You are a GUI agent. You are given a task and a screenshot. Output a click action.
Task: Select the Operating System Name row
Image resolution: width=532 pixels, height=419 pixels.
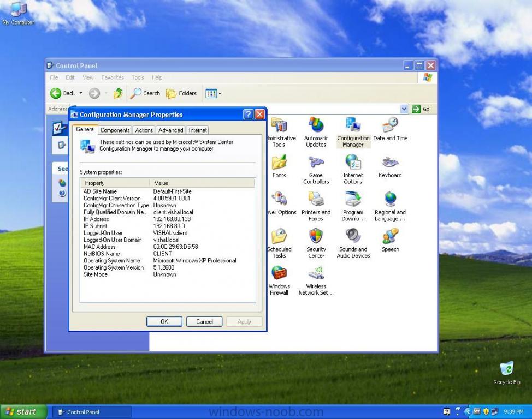click(x=168, y=261)
